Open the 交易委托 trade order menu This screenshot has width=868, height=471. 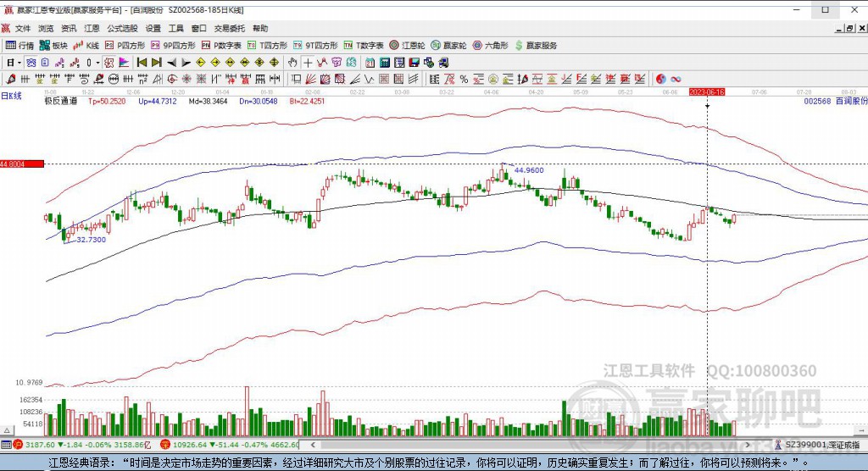[229, 28]
